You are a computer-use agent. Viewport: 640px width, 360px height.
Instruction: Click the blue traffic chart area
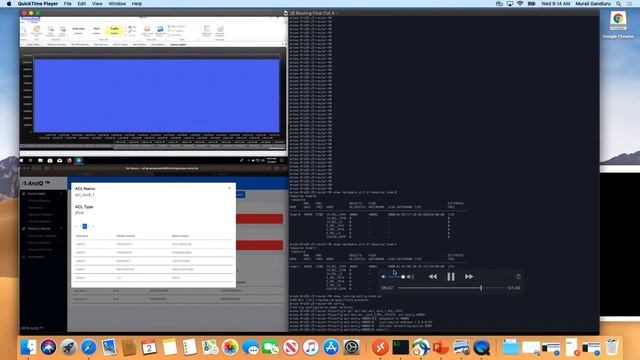157,96
